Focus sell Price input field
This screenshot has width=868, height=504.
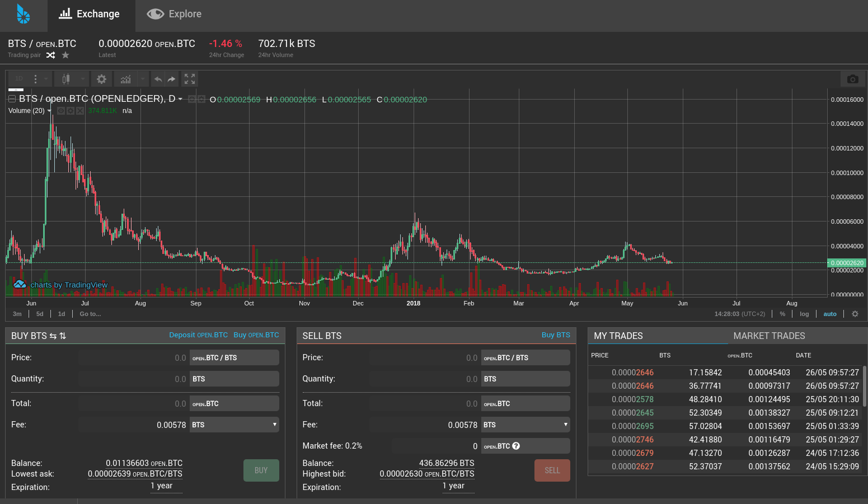pos(425,357)
